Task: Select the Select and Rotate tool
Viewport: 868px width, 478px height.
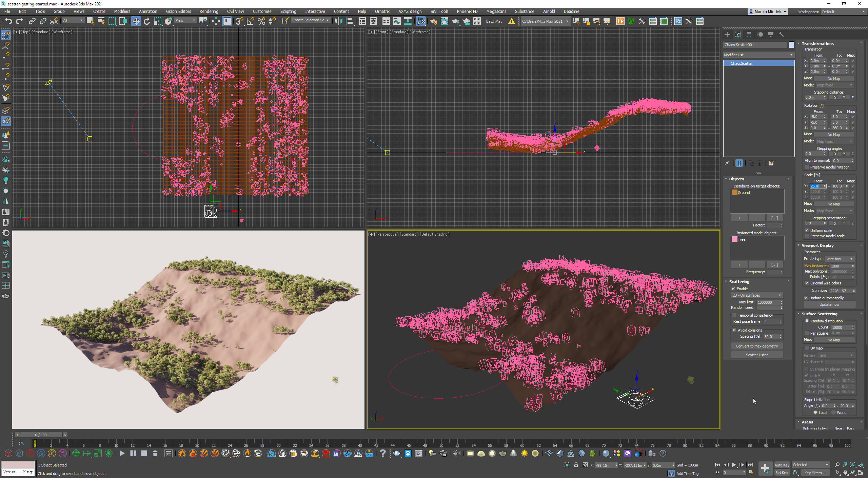Action: coord(146,21)
